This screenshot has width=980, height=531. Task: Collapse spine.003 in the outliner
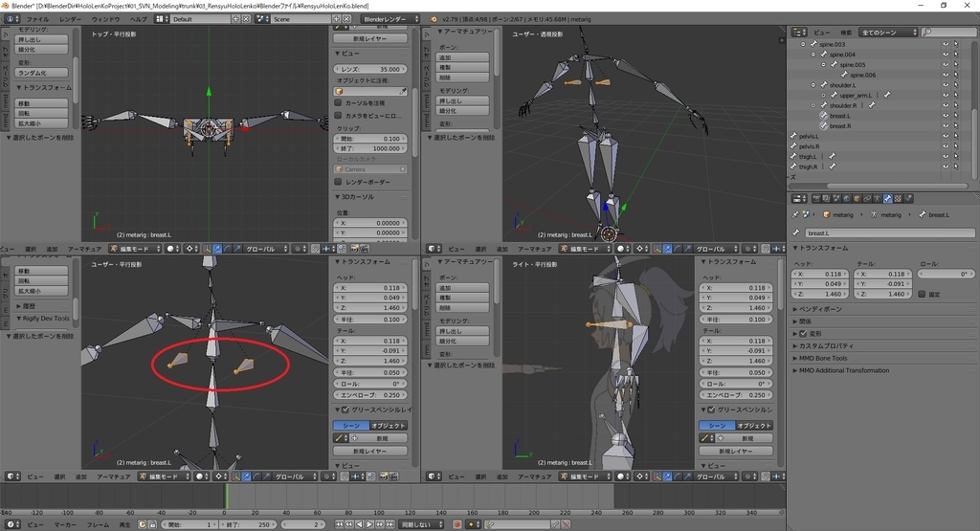(x=803, y=44)
